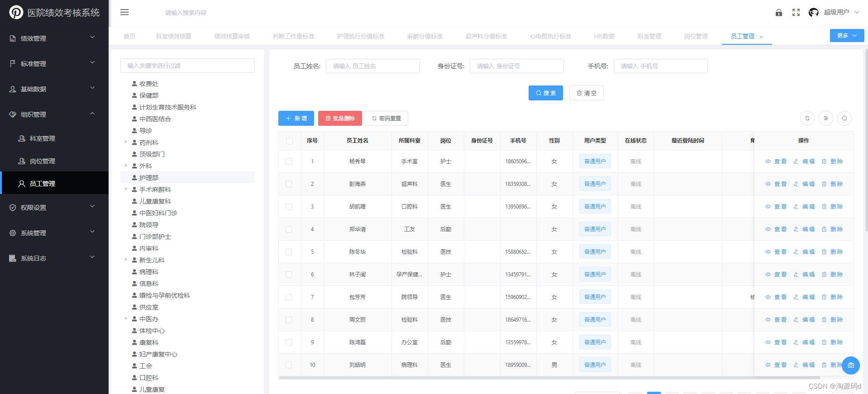Check the row checkbox for 郑华清
The image size is (868, 394).
(x=289, y=229)
